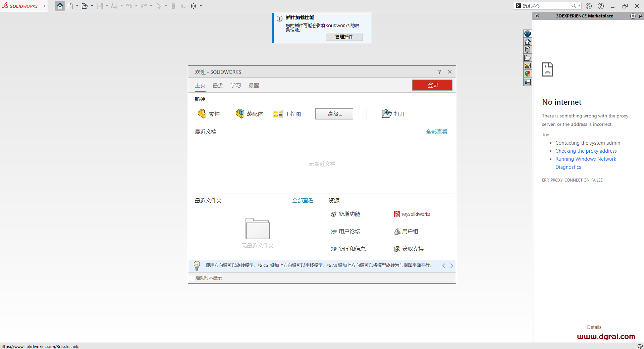
Task: Enable the 启动时不显示 checkbox
Action: (192, 278)
